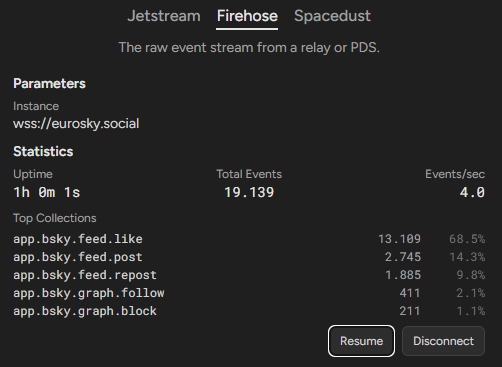This screenshot has height=367, width=502.
Task: Click the Total Events count 19.139
Action: [x=249, y=192]
